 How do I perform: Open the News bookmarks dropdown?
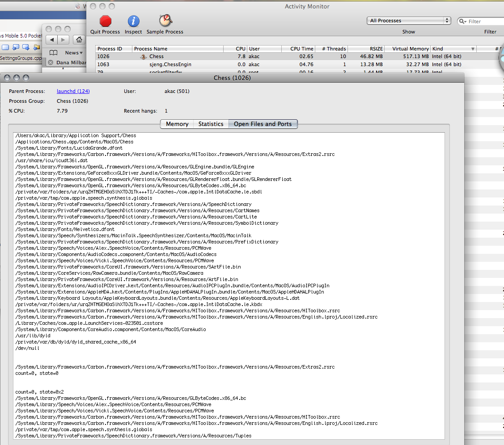coord(74,53)
